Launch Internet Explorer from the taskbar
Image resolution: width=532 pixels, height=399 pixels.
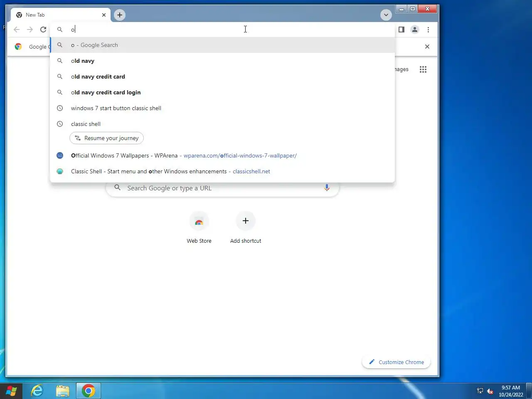[x=37, y=391]
